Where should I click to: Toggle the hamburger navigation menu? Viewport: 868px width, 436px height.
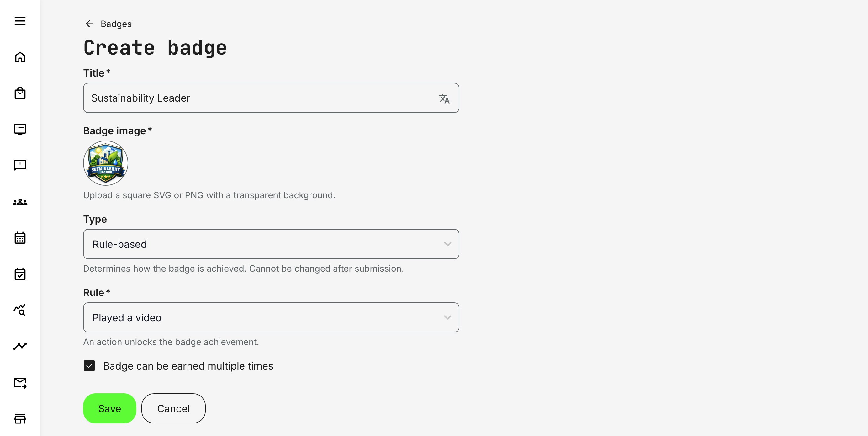click(20, 21)
